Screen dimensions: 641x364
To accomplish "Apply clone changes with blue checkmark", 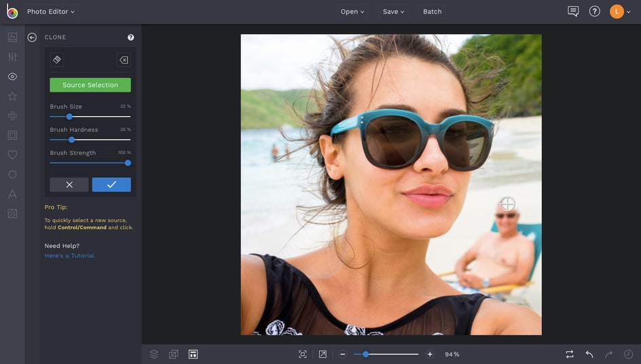I will [111, 185].
